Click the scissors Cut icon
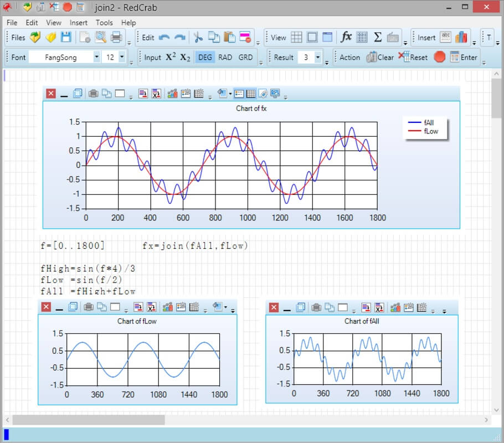 pyautogui.click(x=197, y=37)
